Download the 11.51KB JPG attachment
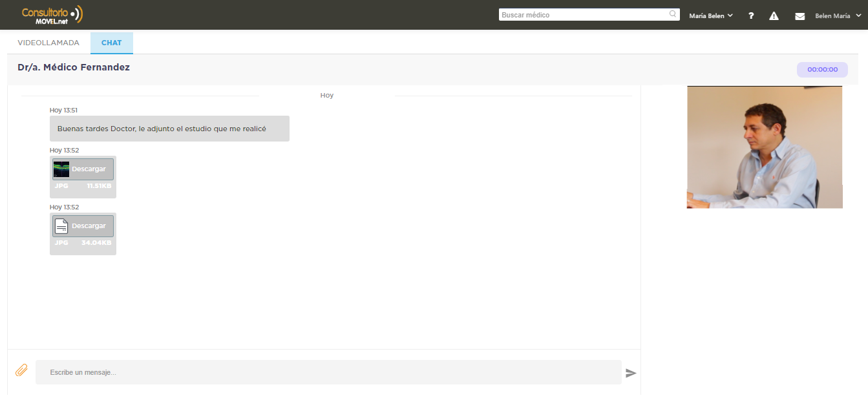This screenshot has height=400, width=868. pos(83,169)
